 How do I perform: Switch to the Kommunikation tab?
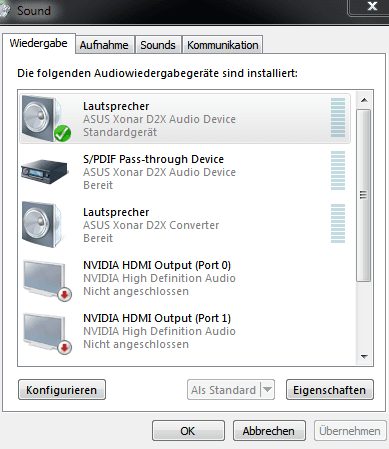point(223,45)
